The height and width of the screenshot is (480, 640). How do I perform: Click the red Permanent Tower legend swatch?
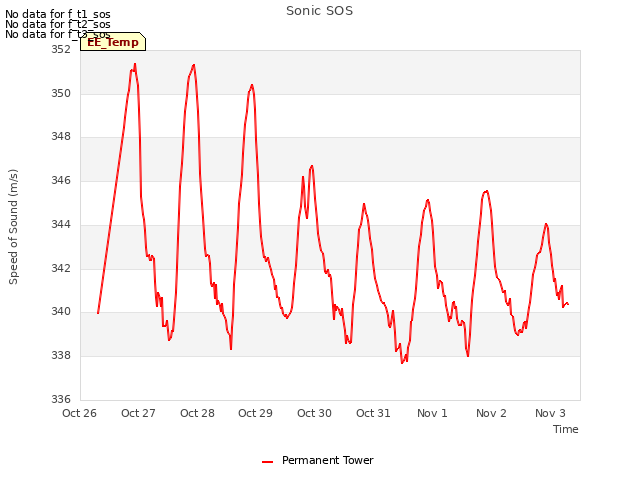[x=267, y=462]
